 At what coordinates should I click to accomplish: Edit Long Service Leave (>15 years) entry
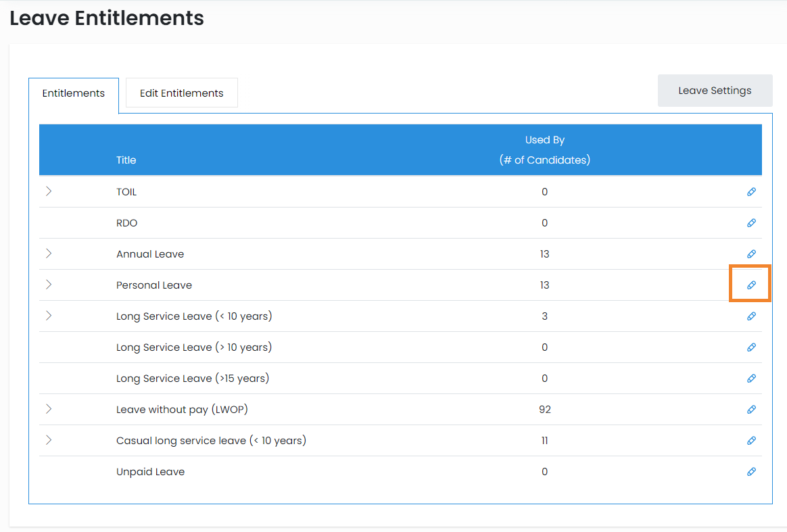751,379
